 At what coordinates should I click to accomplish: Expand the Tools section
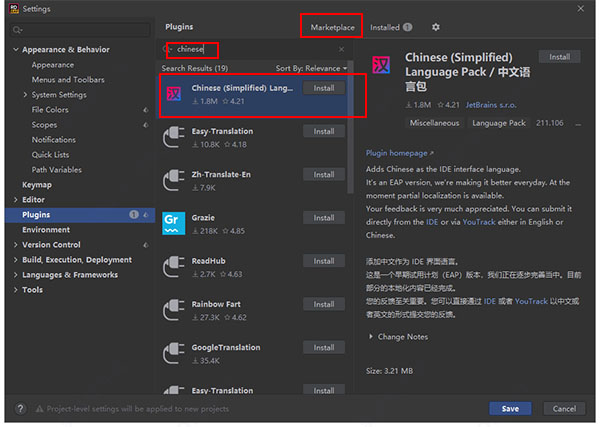pos(16,290)
